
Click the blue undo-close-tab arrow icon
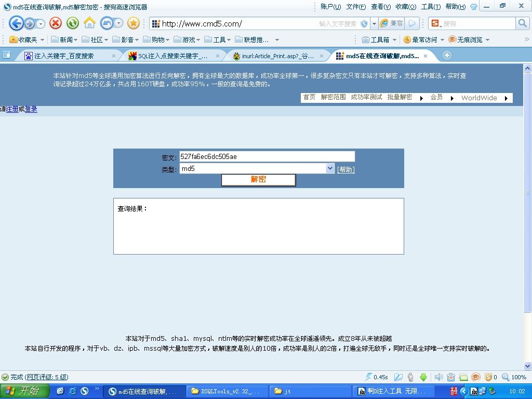pos(107,23)
